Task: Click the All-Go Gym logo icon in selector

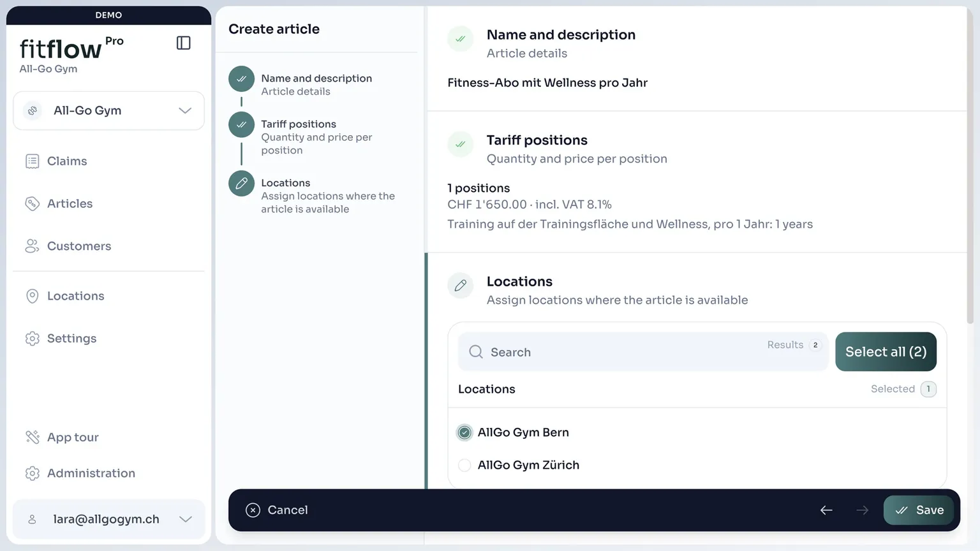Action: tap(33, 110)
